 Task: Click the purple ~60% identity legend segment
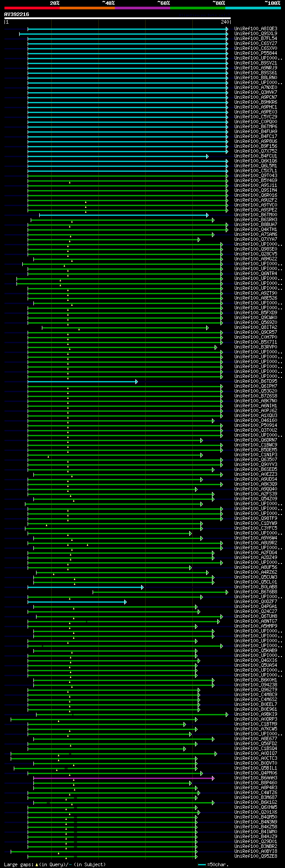click(x=142, y=8)
